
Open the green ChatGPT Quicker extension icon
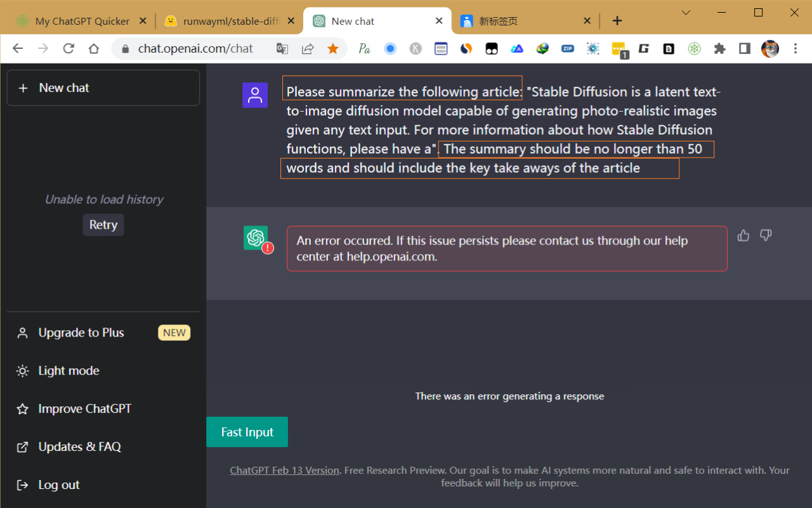tap(695, 48)
